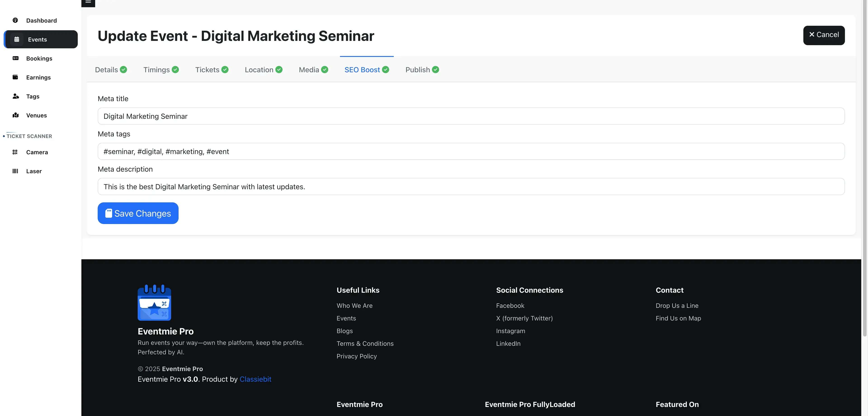Screen dimensions: 868x416
Task: Open the Classiebit link in footer
Action: 255,379
